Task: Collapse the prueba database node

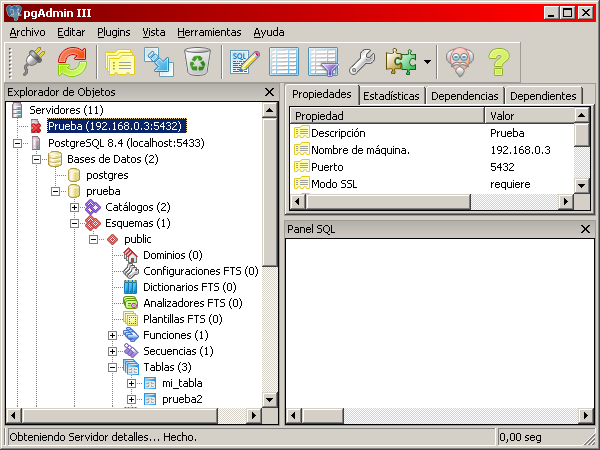Action: [x=55, y=191]
